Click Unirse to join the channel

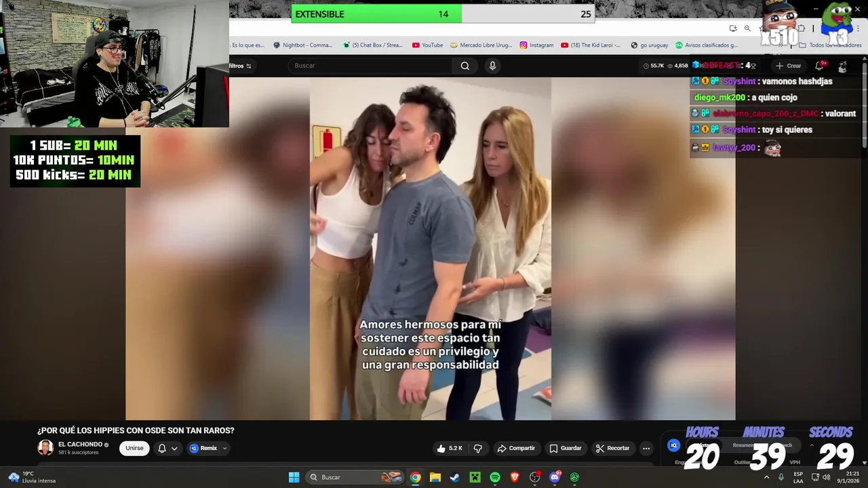[134, 448]
